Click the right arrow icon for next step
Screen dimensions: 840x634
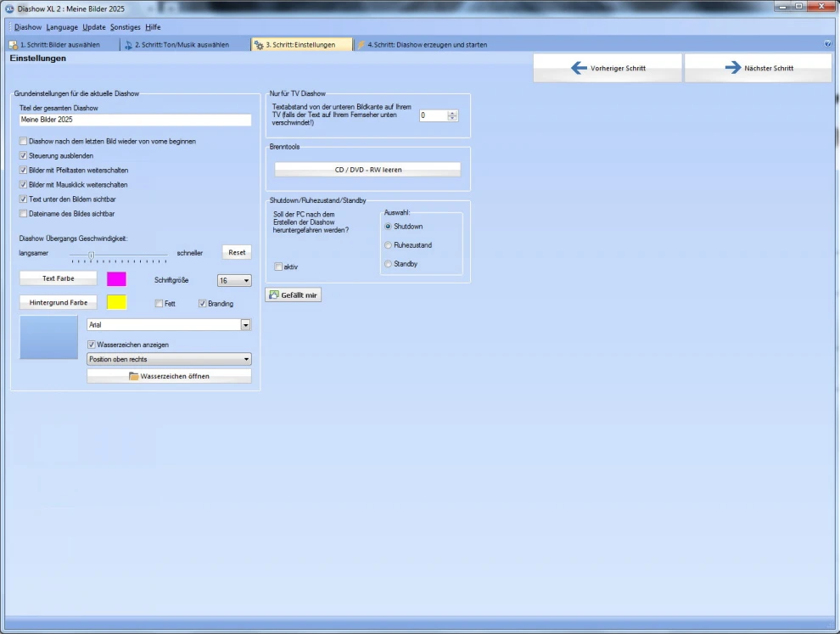tap(732, 68)
